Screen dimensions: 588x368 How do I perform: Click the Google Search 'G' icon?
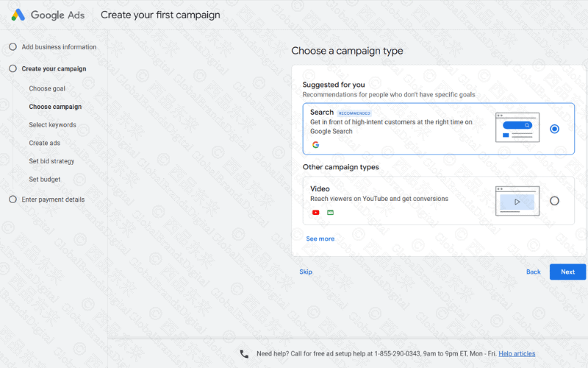[x=315, y=145]
